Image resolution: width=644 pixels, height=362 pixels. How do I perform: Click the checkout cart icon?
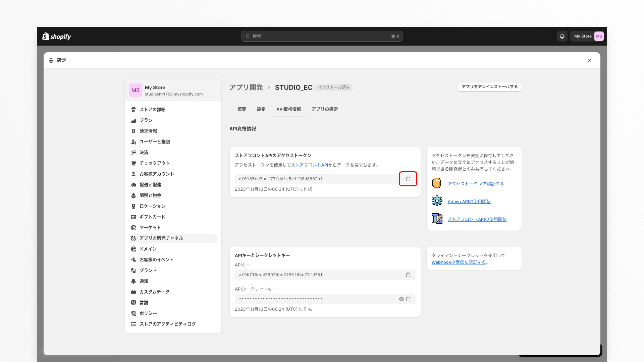[133, 163]
